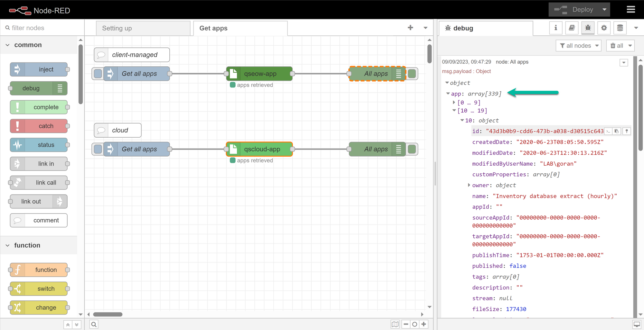The height and width of the screenshot is (330, 644).
Task: Select the link in node
Action: (39, 164)
